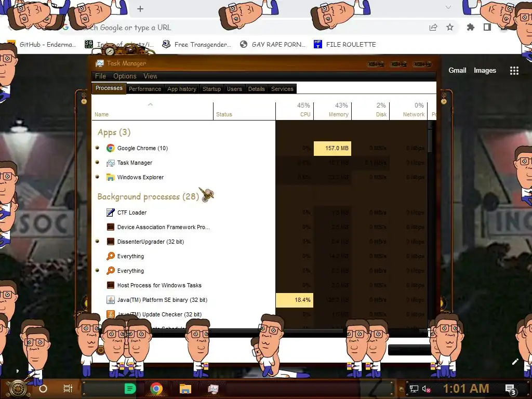This screenshot has height=399, width=532.
Task: Open the FILE ROULETTE bookmark
Action: click(345, 45)
